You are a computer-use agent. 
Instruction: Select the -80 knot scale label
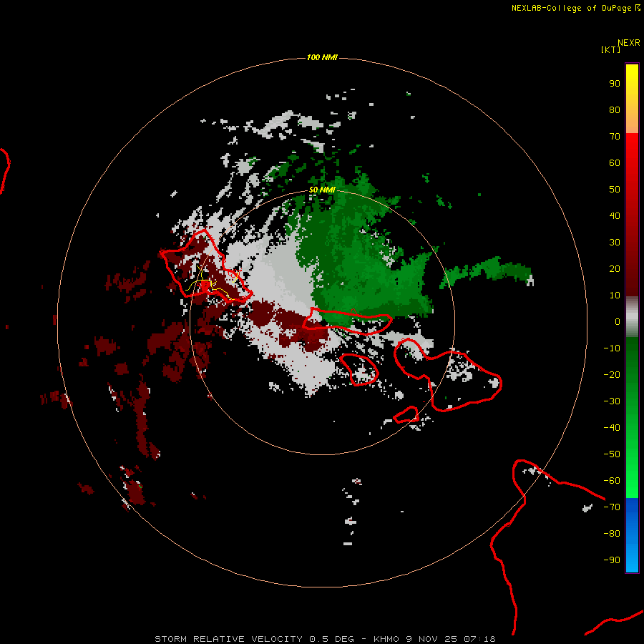coord(612,534)
